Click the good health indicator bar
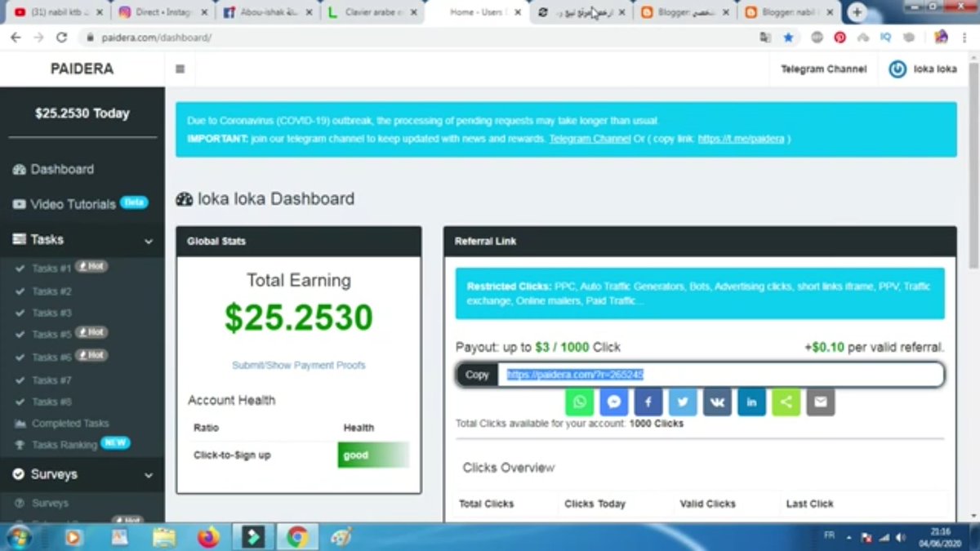Image resolution: width=980 pixels, height=551 pixels. (373, 455)
